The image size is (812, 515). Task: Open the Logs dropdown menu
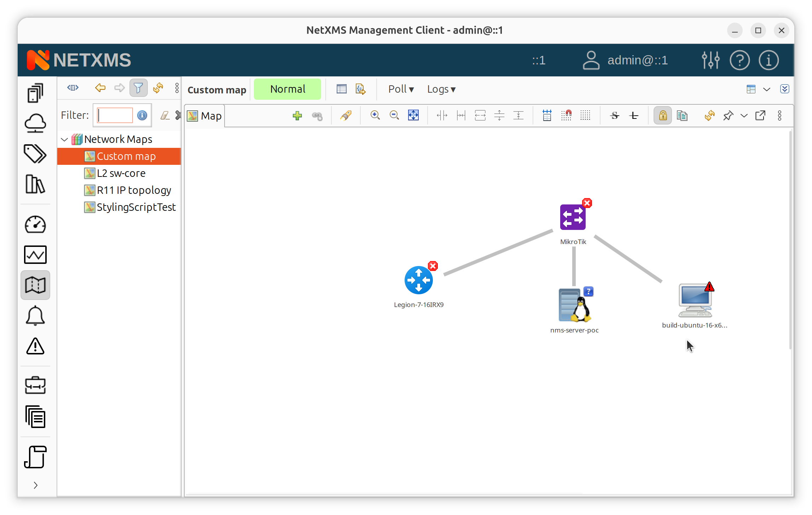pos(441,89)
